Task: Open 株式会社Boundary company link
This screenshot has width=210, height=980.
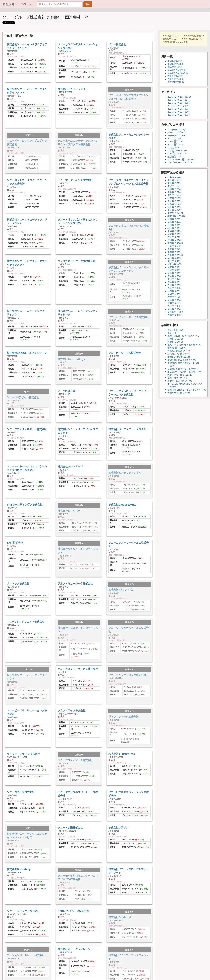Action: coord(19,869)
